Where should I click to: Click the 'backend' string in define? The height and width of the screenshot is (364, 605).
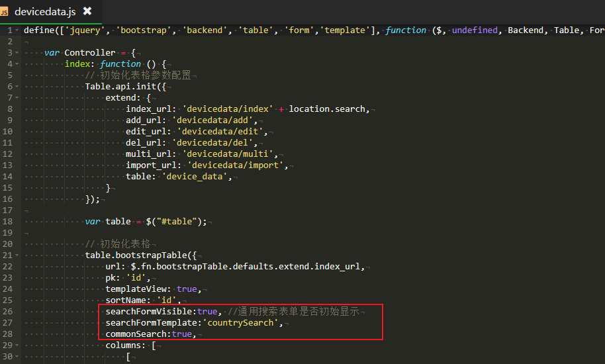[x=205, y=30]
